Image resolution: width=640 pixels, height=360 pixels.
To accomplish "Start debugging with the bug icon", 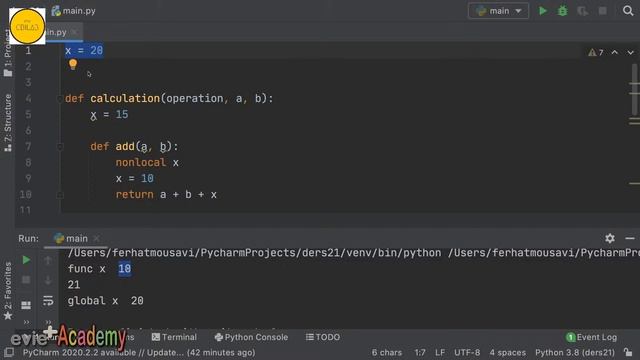I will (562, 11).
